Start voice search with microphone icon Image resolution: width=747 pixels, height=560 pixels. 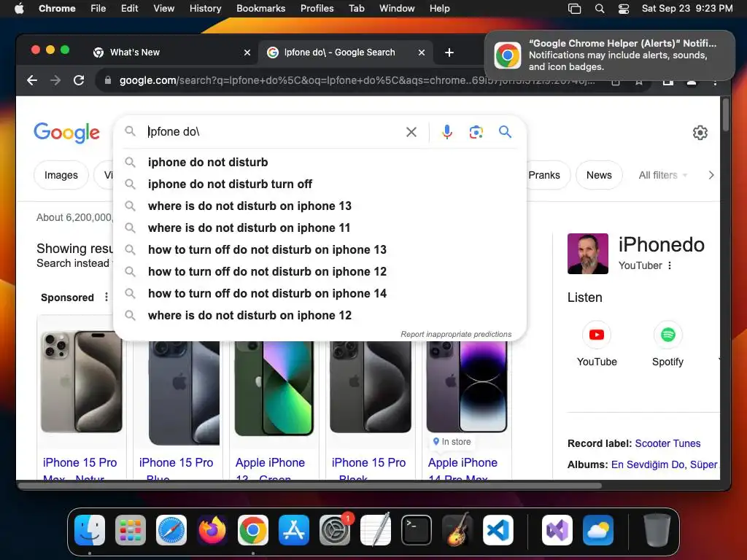[447, 132]
